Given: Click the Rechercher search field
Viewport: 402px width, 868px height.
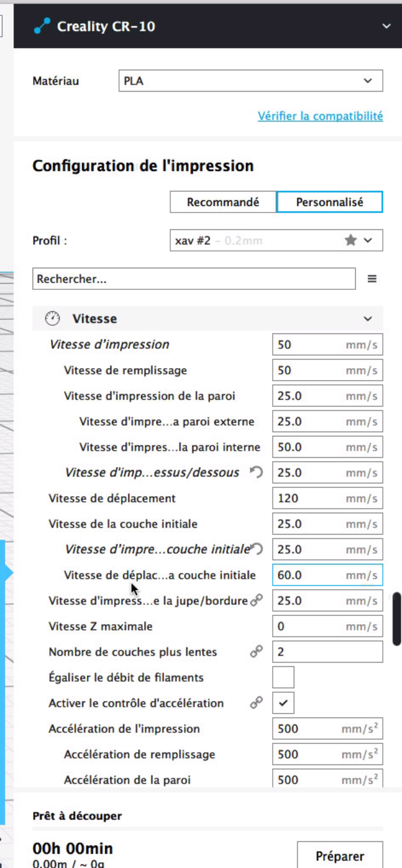Looking at the screenshot, I should pyautogui.click(x=194, y=279).
